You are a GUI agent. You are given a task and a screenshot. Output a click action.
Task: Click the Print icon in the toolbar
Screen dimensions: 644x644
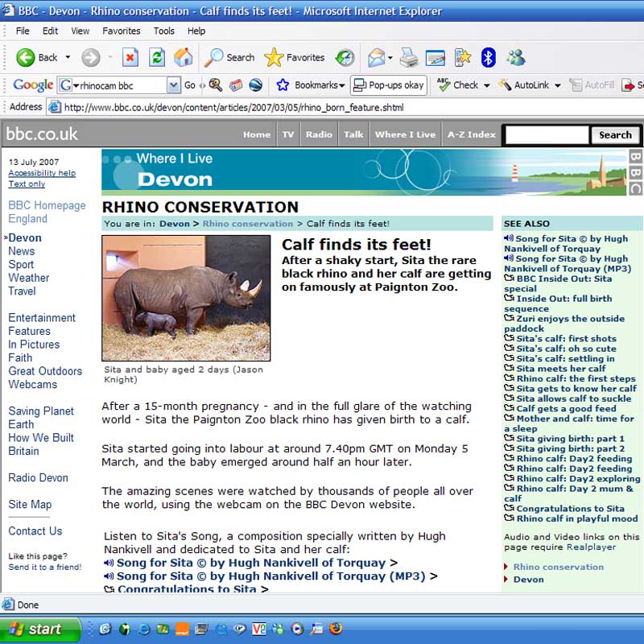409,57
